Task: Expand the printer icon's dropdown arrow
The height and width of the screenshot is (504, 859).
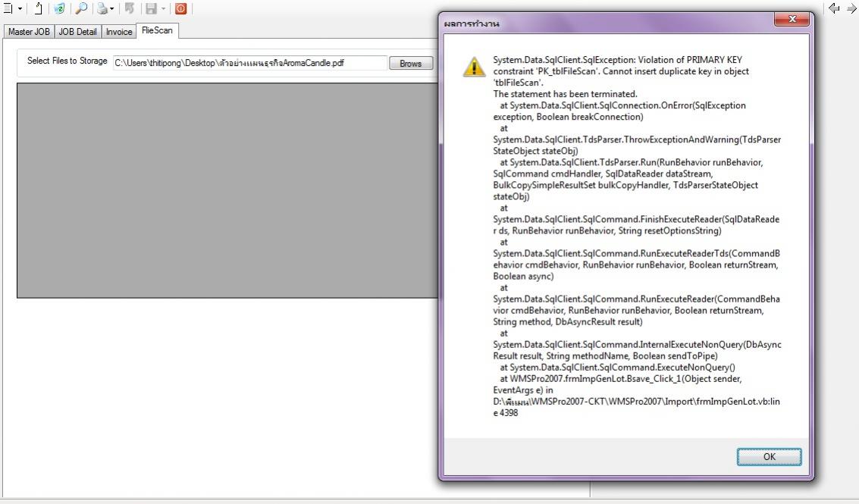Action: 112,9
